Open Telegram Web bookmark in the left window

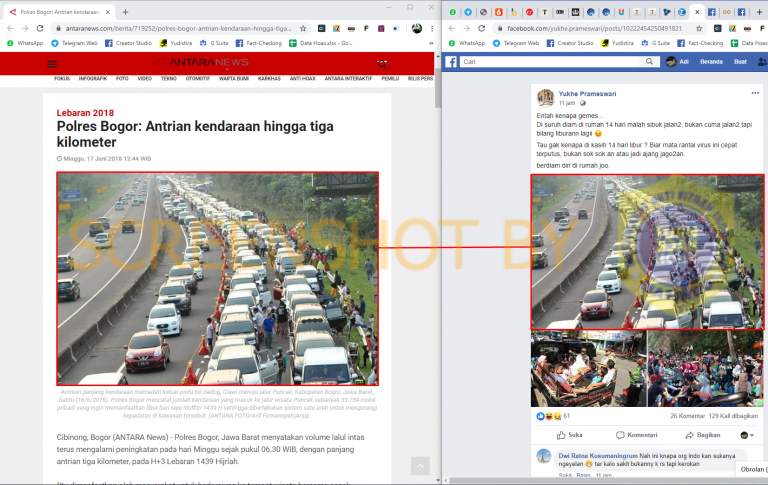[x=74, y=43]
